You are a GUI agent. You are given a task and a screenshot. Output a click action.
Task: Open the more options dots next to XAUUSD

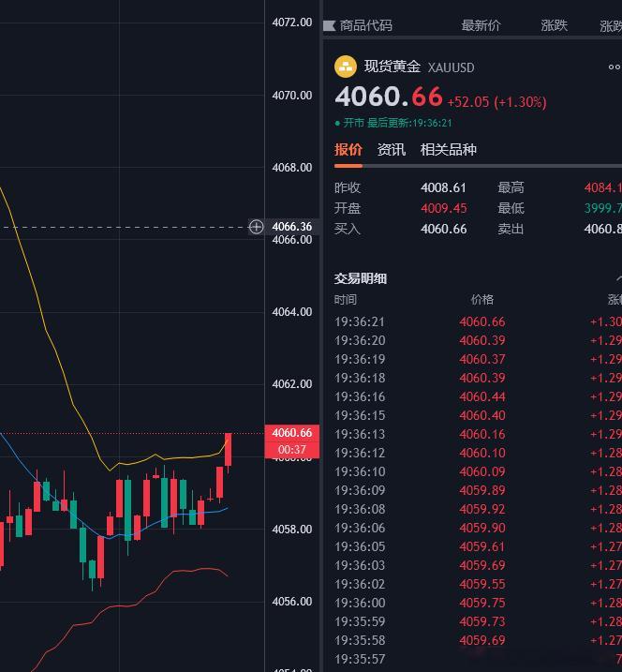coord(615,67)
